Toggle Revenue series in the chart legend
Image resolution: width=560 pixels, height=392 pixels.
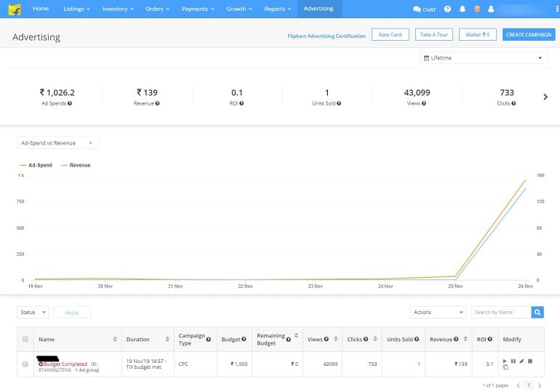(x=76, y=165)
